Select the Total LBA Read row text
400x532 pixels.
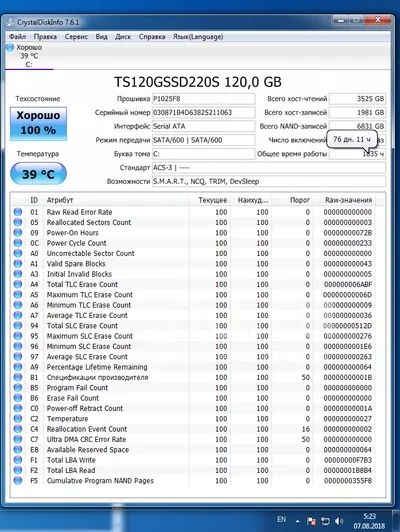(71, 471)
